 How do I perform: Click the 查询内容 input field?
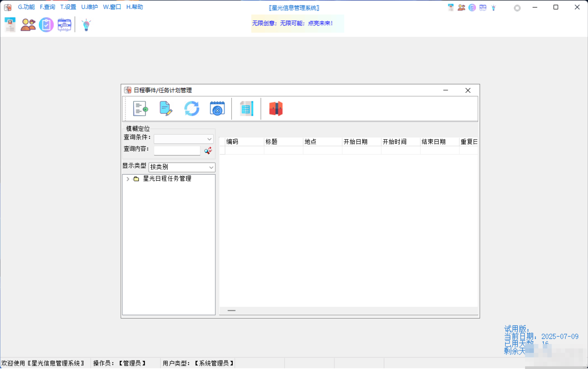pos(177,150)
